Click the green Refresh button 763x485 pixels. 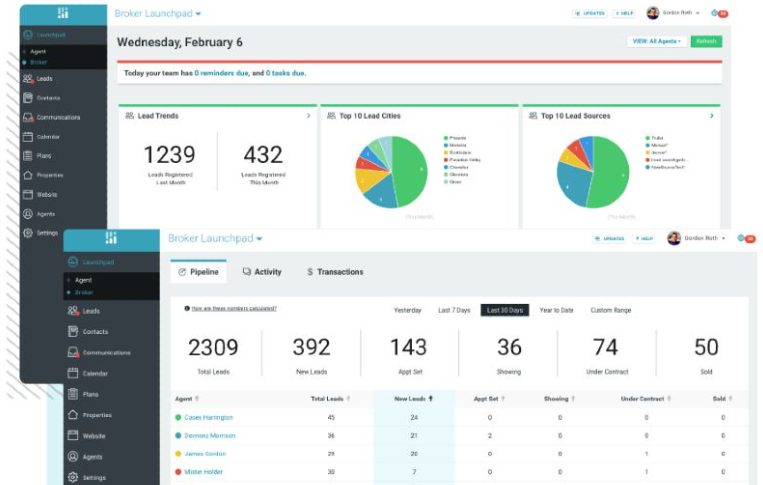[x=706, y=41]
